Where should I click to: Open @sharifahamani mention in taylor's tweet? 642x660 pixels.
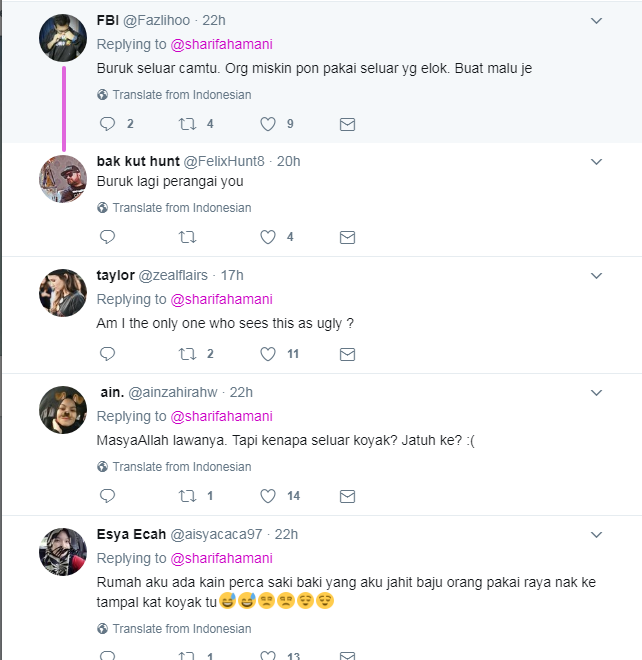[x=221, y=299]
